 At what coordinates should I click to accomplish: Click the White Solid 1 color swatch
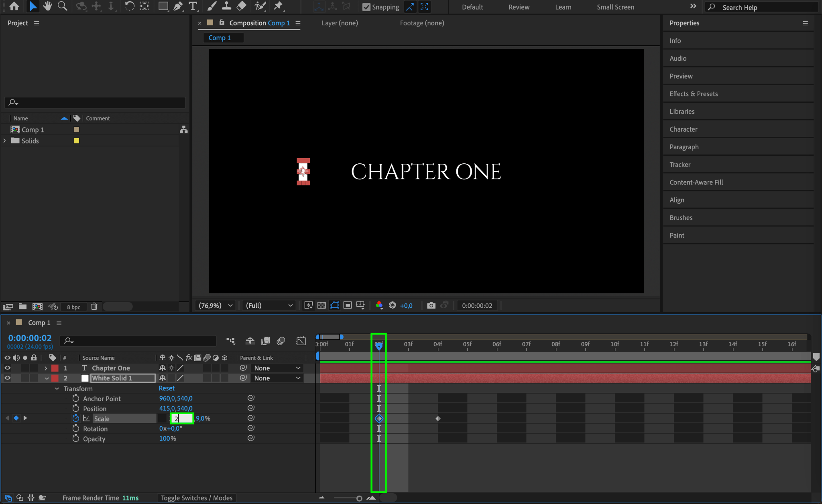(x=85, y=378)
